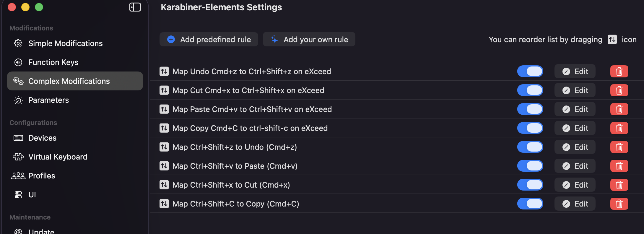This screenshot has height=234, width=644.
Task: Select Devices in the sidebar
Action: pos(42,138)
